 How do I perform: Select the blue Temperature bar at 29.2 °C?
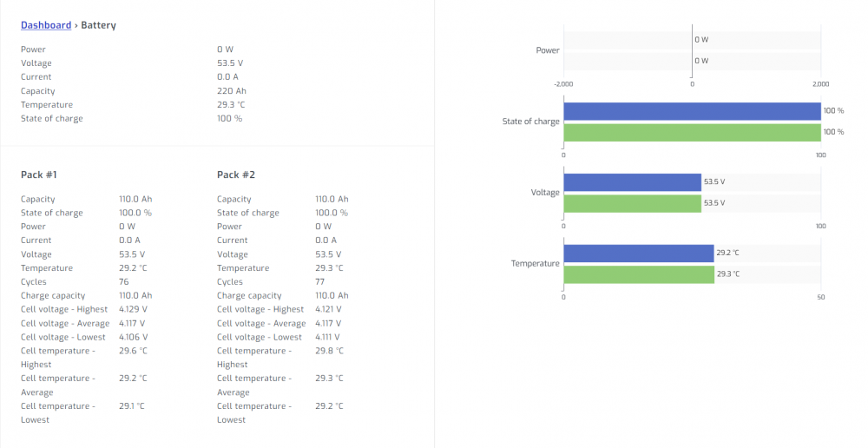(639, 253)
